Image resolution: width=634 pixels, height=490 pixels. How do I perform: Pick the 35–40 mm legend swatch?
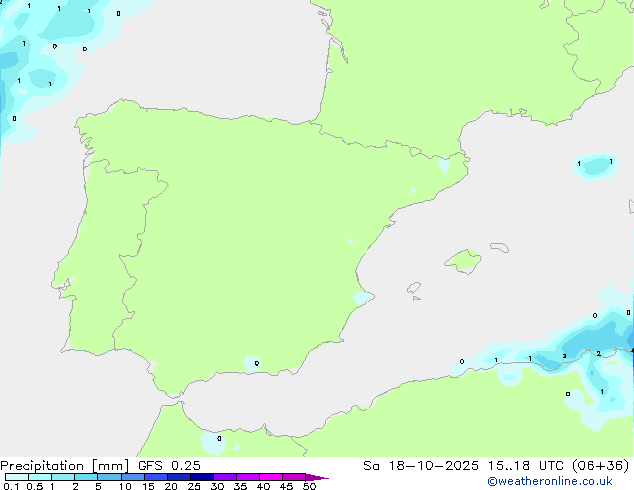(x=247, y=477)
